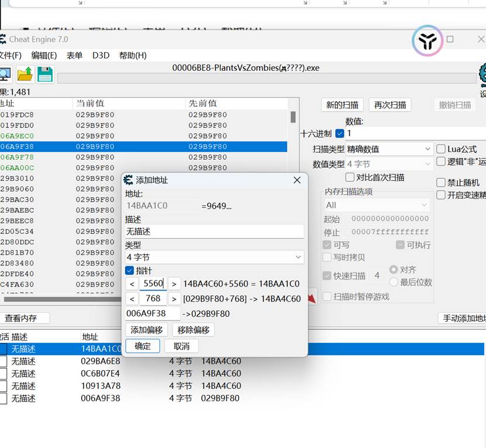Enable the 逻辑"非"运算 checkbox
The height and width of the screenshot is (448, 486).
tap(441, 161)
